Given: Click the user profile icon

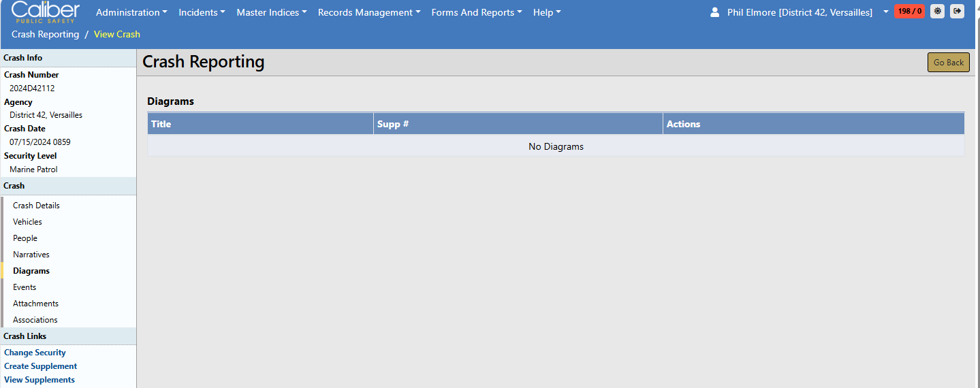Looking at the screenshot, I should coord(714,12).
